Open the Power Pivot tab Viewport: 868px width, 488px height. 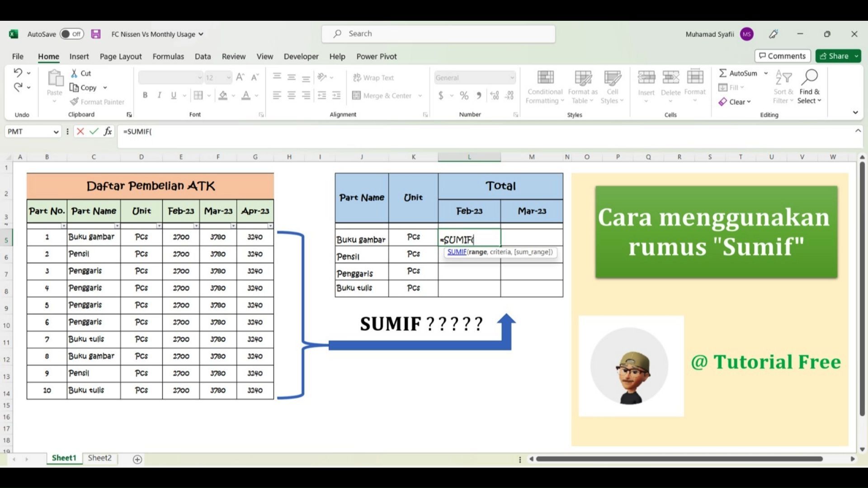pyautogui.click(x=377, y=56)
